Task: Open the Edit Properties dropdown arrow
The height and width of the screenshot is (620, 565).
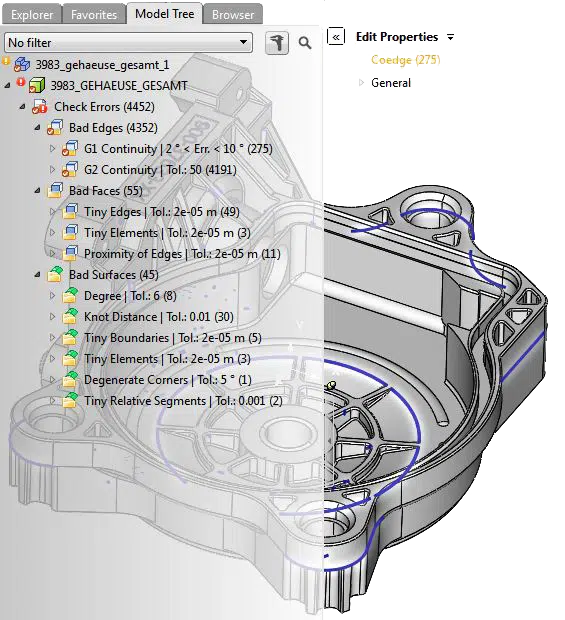Action: coord(450,37)
